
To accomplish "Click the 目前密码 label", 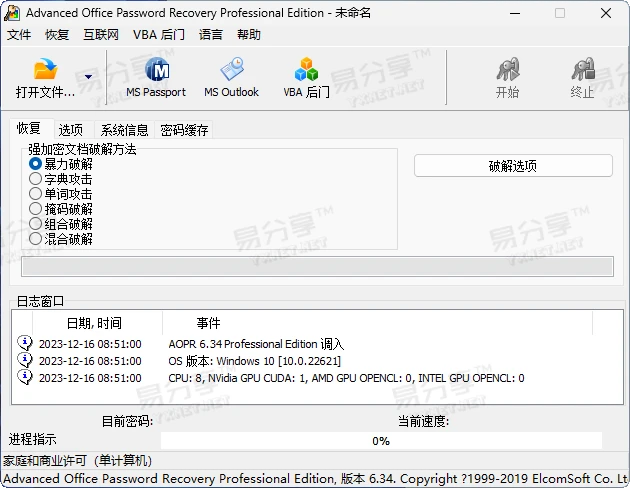I will tap(127, 421).
